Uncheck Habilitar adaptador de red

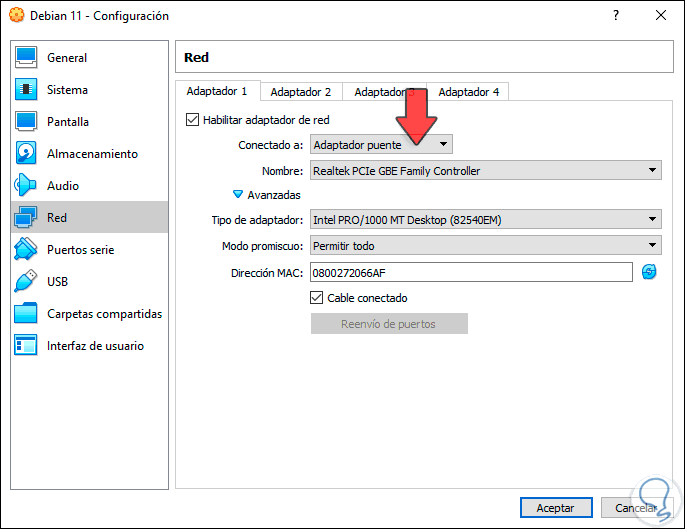click(x=193, y=119)
